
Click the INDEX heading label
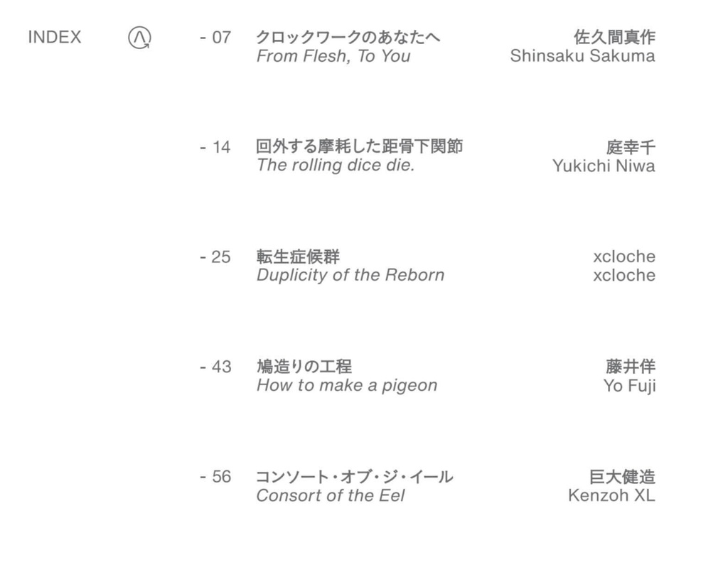[55, 38]
